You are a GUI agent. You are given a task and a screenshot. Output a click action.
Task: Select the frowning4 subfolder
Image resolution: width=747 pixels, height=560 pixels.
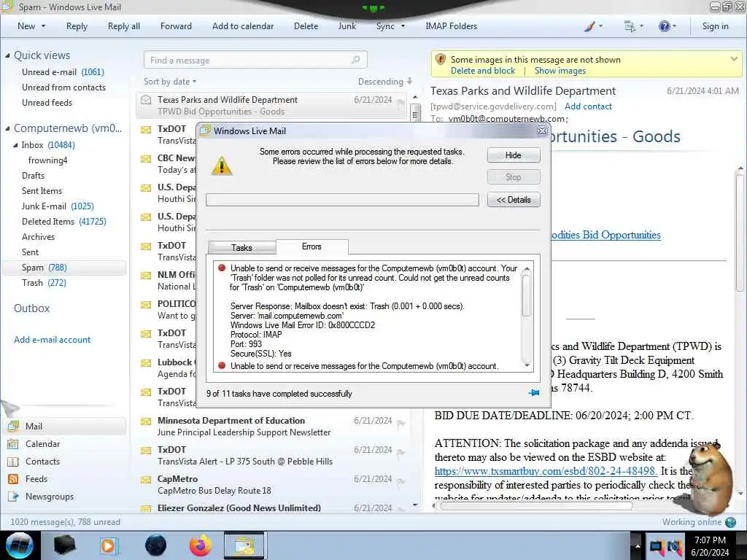coord(47,160)
